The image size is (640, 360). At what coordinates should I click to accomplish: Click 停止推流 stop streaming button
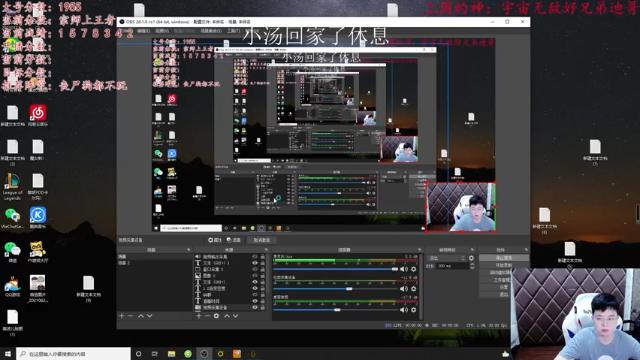(504, 258)
